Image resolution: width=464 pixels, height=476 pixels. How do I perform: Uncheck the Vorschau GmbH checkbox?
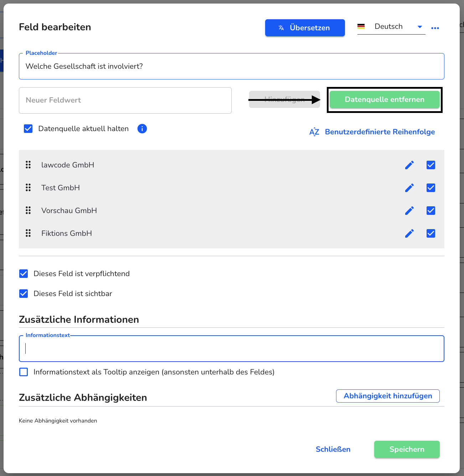(431, 211)
